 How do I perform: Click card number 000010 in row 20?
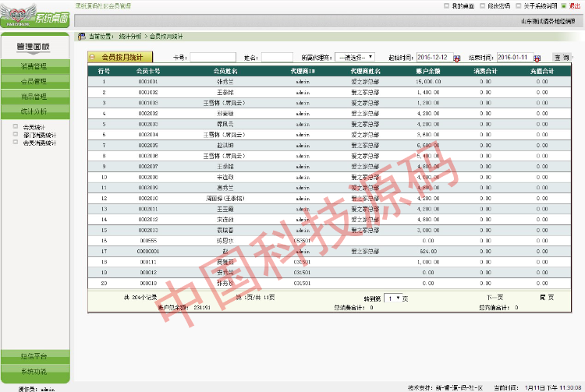147,284
